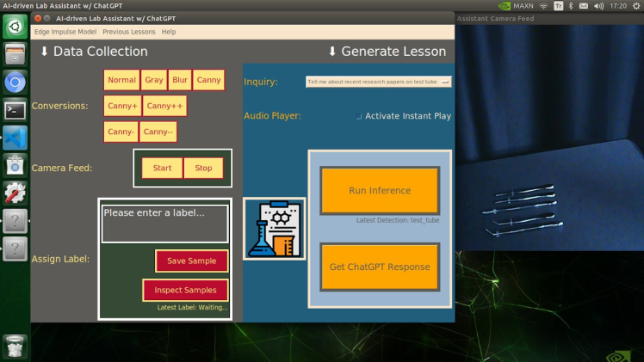This screenshot has height=362, width=644.
Task: Click the Assistant Camera Feed window title
Action: point(495,18)
